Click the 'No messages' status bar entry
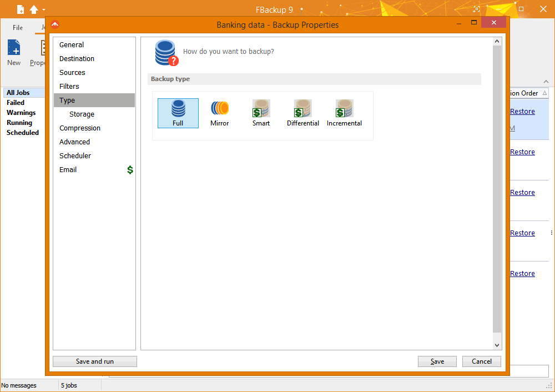Viewport: 555px width, 392px height. pyautogui.click(x=19, y=385)
